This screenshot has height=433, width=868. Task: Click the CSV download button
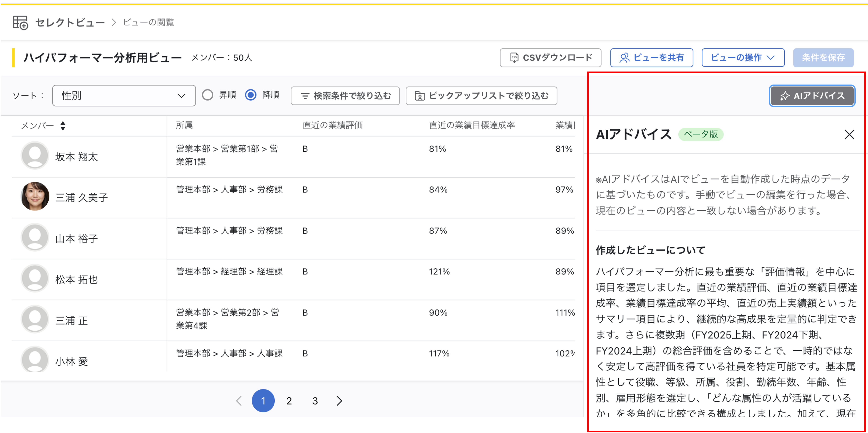pos(550,58)
